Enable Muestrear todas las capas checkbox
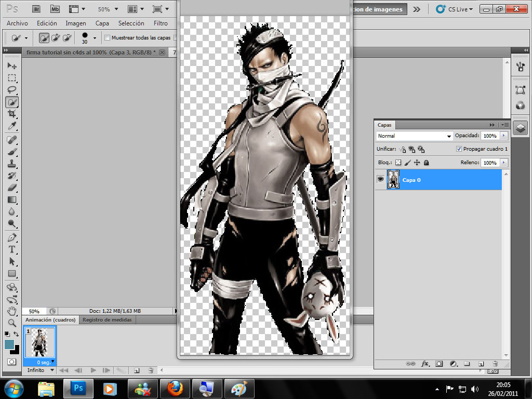The image size is (532, 399). [107, 37]
